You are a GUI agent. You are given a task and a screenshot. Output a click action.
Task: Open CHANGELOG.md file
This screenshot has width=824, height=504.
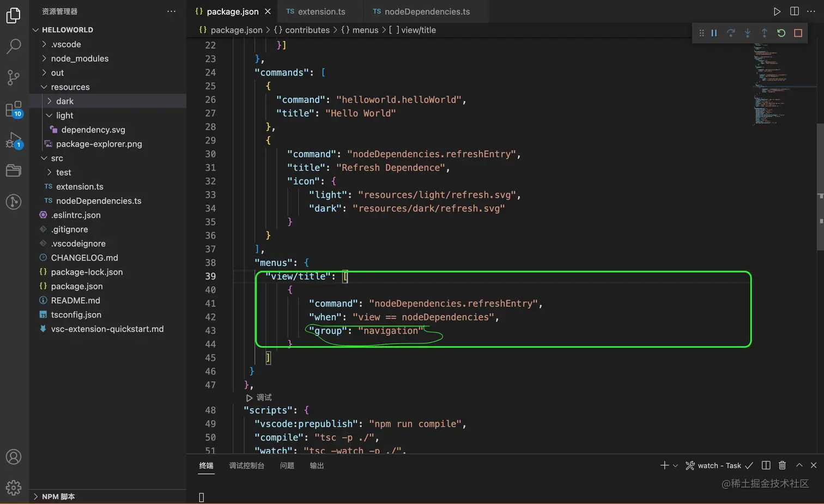[108, 258]
